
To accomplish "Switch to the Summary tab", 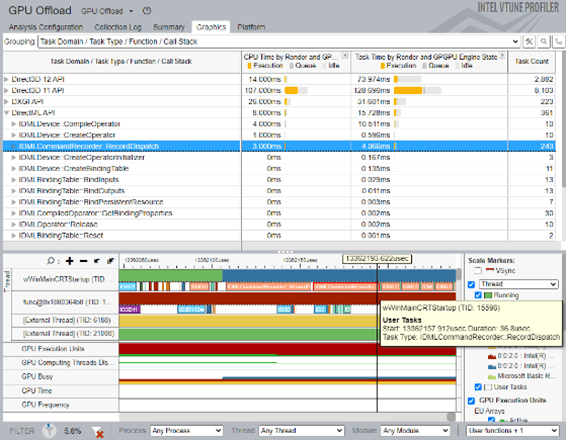I will pyautogui.click(x=169, y=27).
